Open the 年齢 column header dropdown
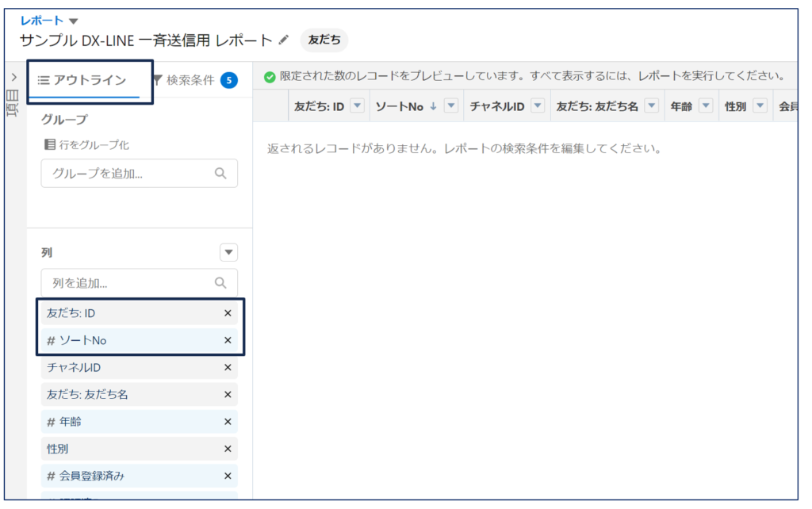 tap(705, 106)
